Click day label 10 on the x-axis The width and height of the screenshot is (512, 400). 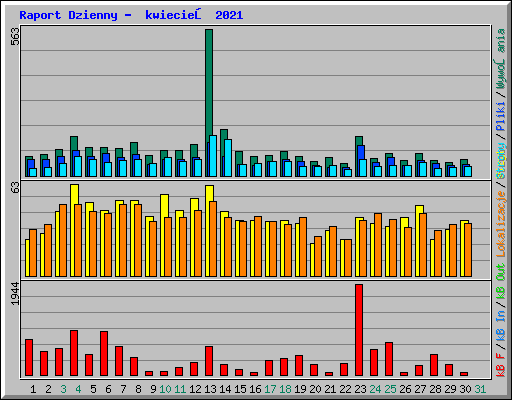click(x=165, y=389)
